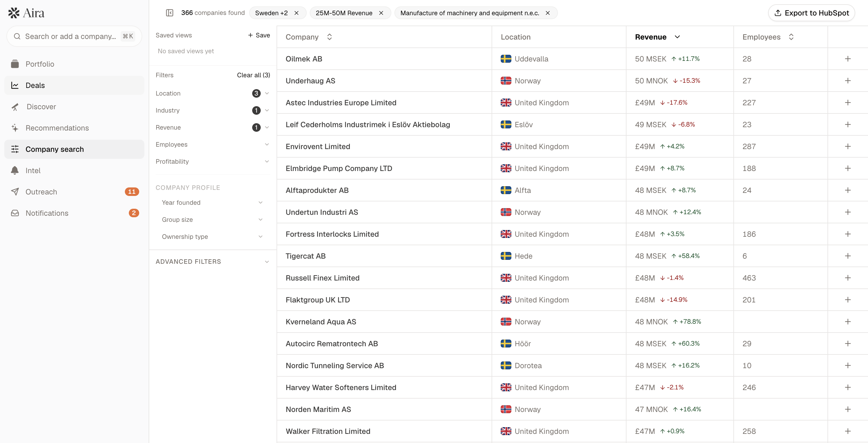The image size is (868, 443).
Task: Select Company search in sidebar
Action: pyautogui.click(x=74, y=149)
